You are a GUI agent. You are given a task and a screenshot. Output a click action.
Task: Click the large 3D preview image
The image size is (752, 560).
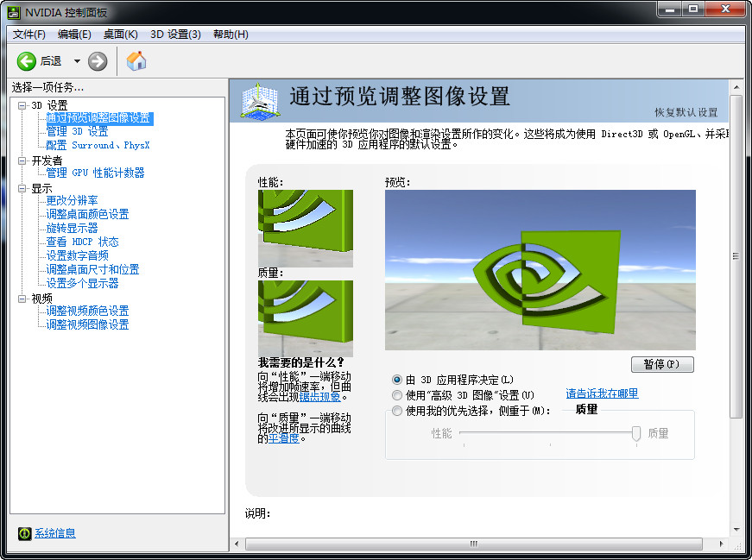[x=540, y=270]
